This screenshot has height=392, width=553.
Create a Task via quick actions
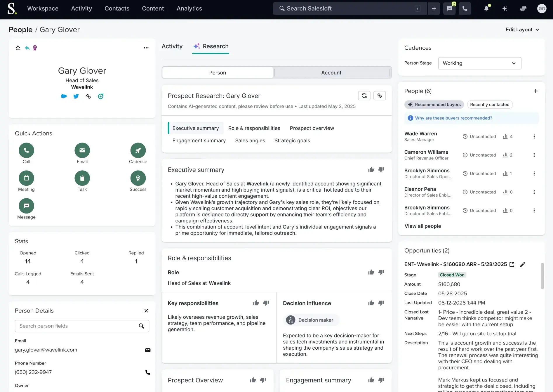click(x=82, y=178)
